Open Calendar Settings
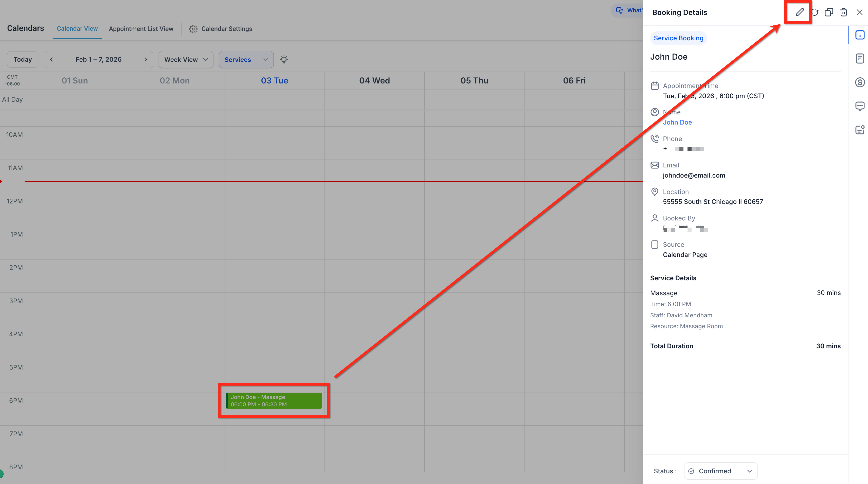 click(220, 29)
